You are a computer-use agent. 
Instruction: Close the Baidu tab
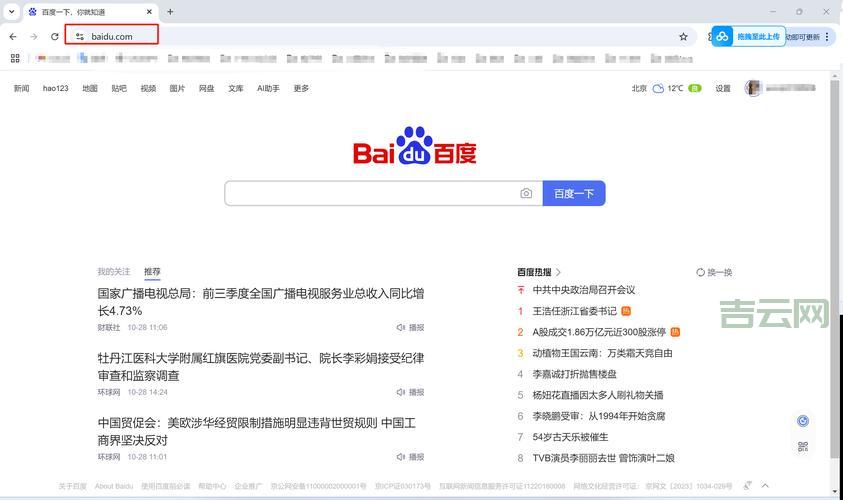click(149, 11)
